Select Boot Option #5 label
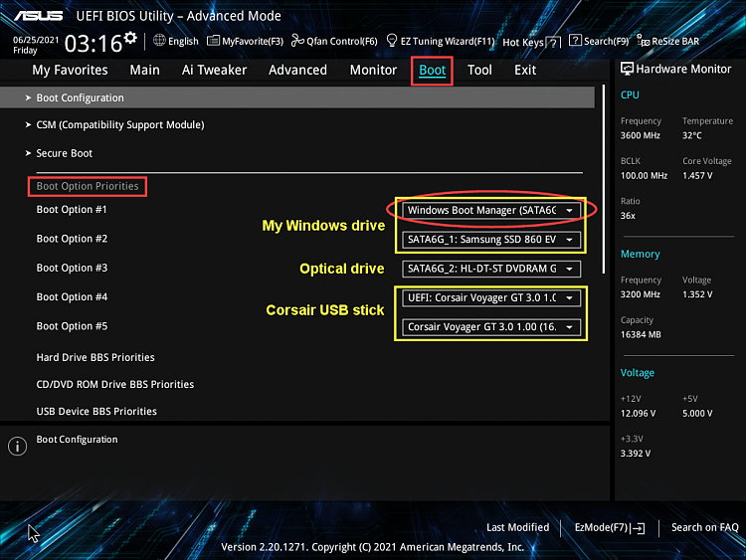 tap(72, 326)
